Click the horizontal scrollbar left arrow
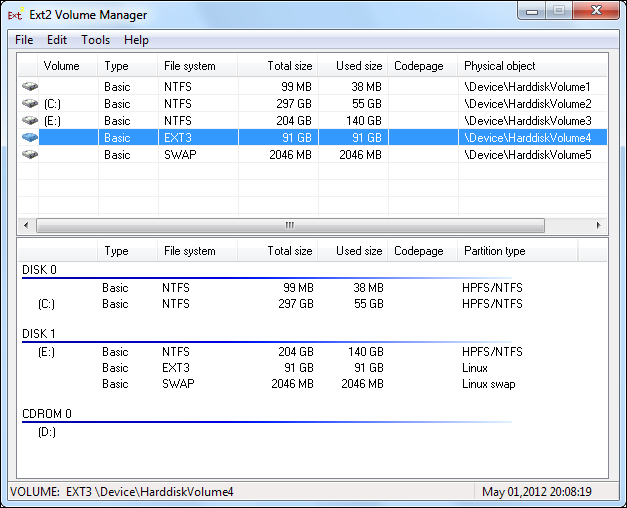 (x=26, y=225)
